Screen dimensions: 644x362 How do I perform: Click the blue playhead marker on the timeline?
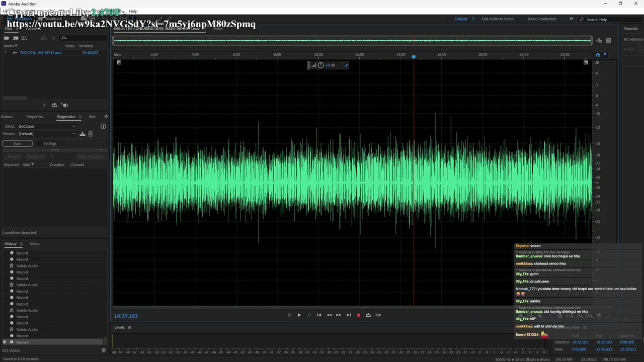tap(414, 57)
